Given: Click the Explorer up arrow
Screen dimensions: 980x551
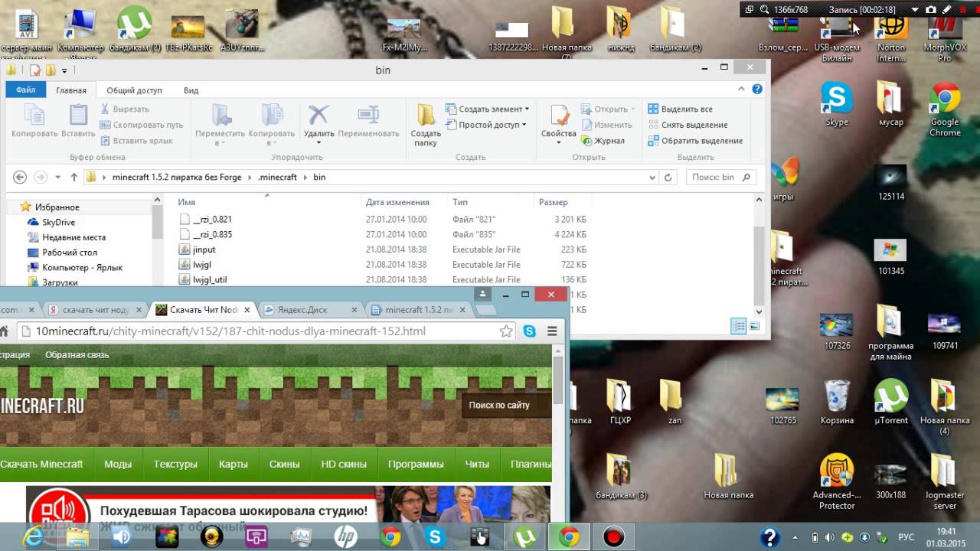Looking at the screenshot, I should click(x=74, y=177).
